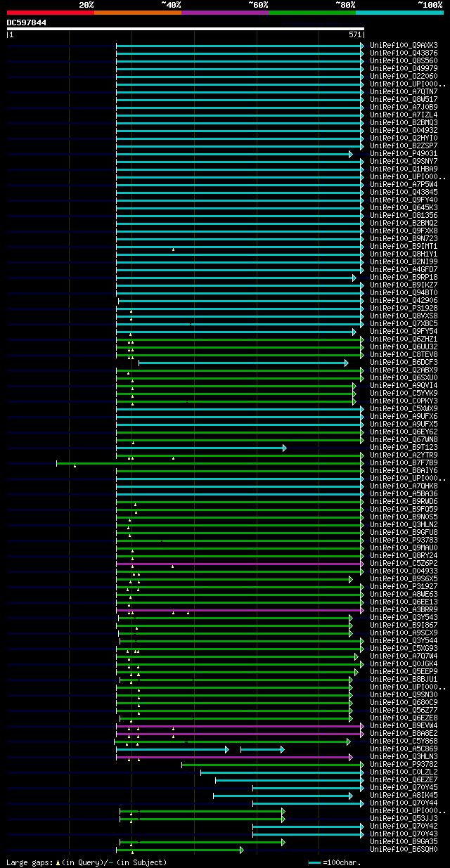
Task: Click the purple alignment bar for C5Z6P2
Action: click(239, 563)
